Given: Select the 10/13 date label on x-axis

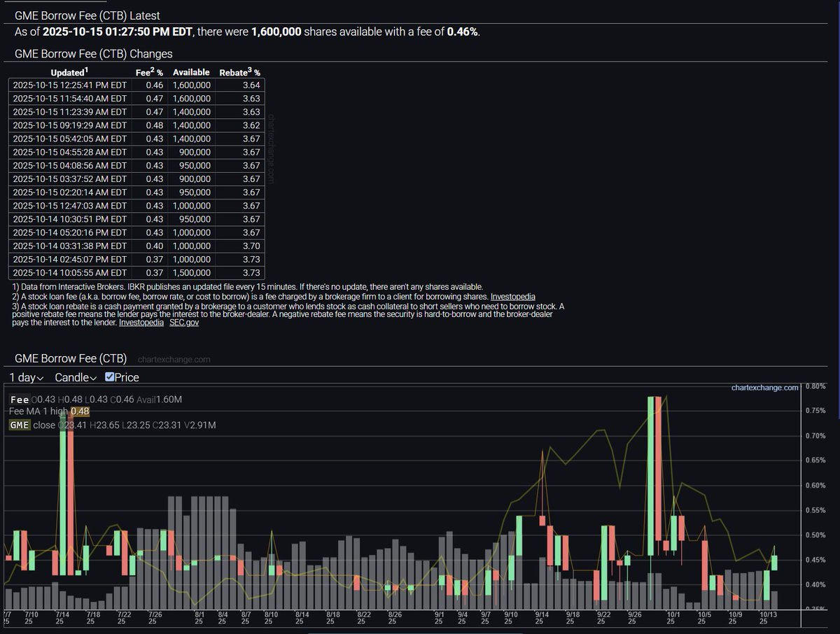Looking at the screenshot, I should point(769,617).
